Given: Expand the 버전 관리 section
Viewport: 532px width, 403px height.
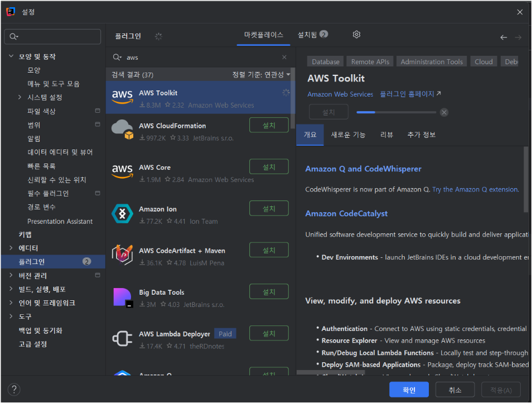Looking at the screenshot, I should tap(11, 275).
